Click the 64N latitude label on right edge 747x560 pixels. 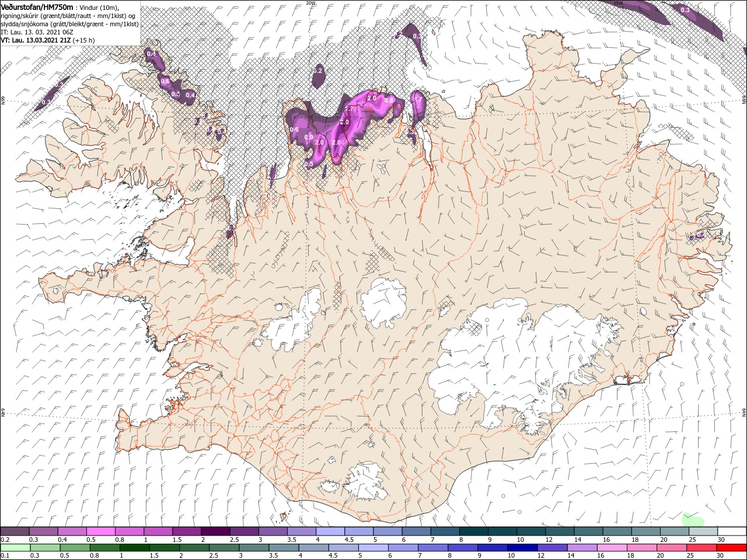744,411
